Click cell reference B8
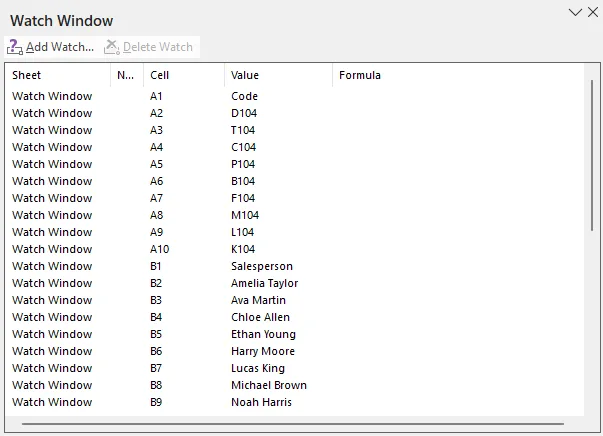Screen dimensions: 603x436 [156, 385]
